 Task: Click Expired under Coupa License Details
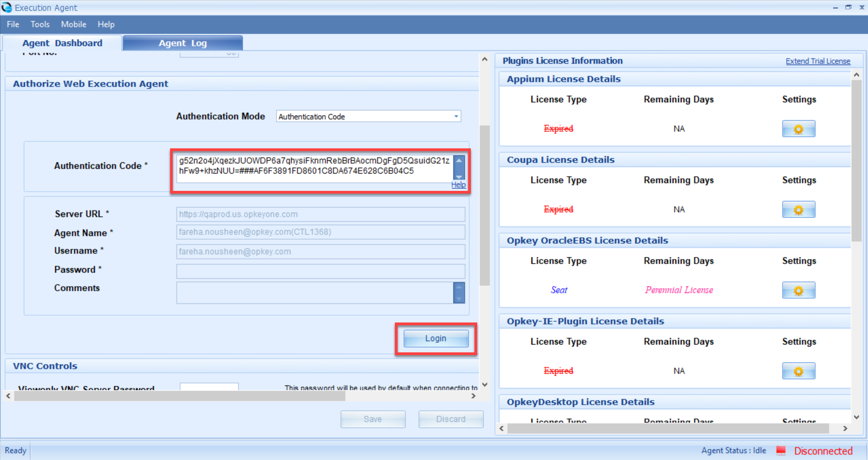pos(558,209)
